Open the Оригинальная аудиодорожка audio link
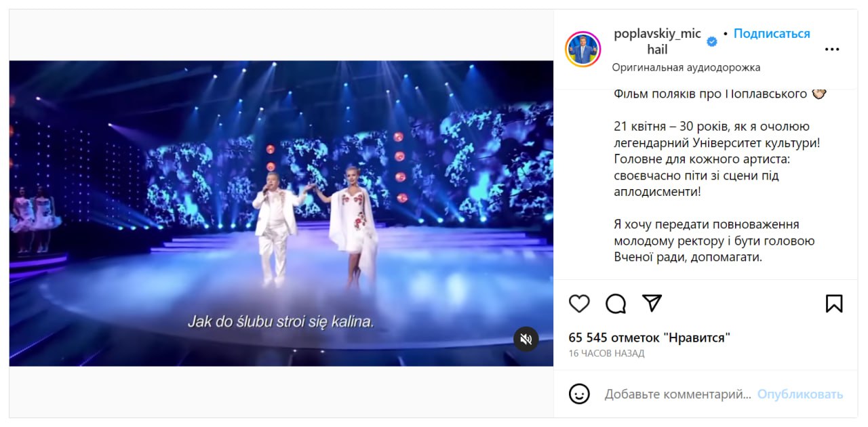 (686, 67)
